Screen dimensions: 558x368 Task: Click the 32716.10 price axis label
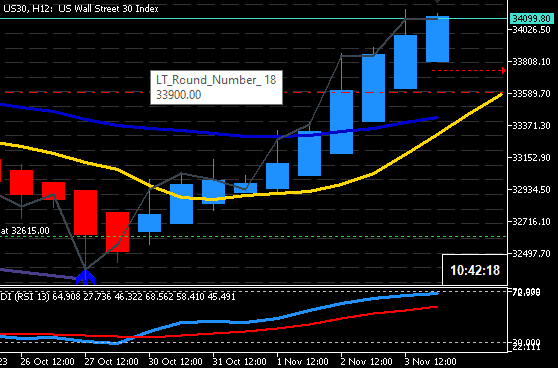click(531, 221)
